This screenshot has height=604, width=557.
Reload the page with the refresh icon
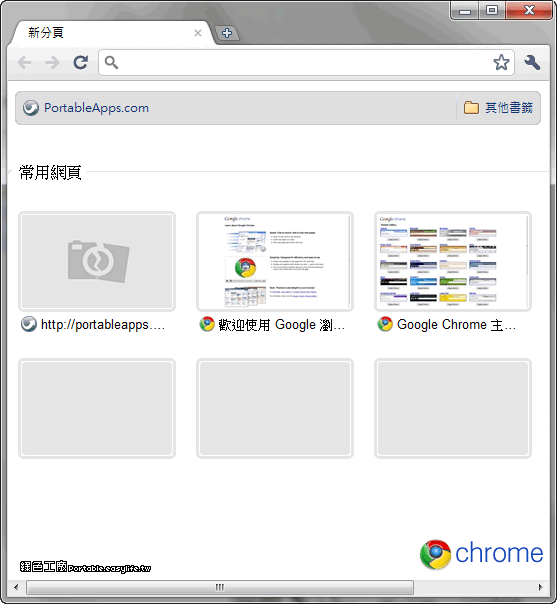[x=81, y=62]
